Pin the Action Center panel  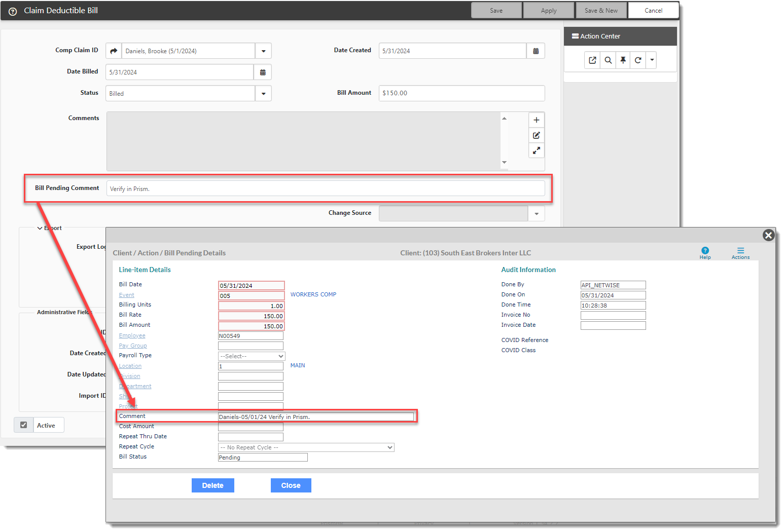coord(623,60)
